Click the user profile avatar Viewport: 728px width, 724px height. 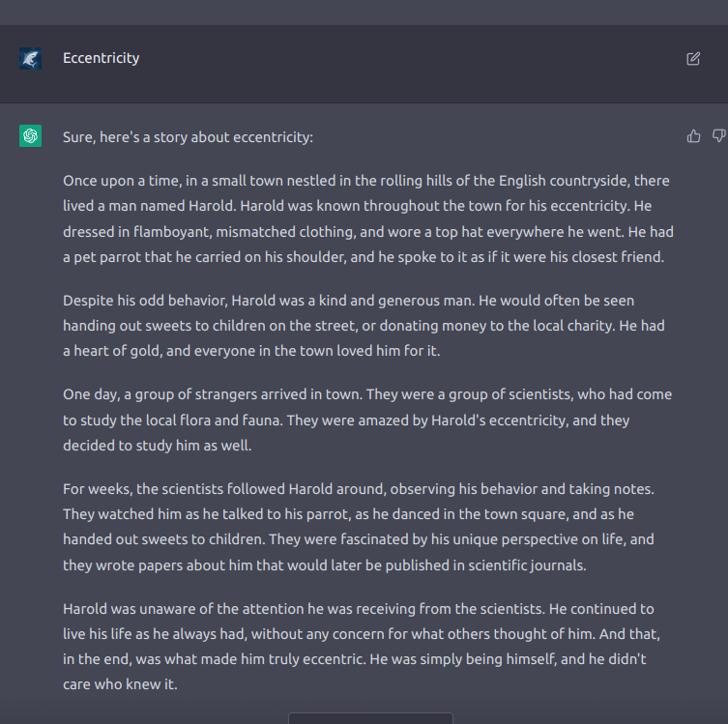coord(30,58)
